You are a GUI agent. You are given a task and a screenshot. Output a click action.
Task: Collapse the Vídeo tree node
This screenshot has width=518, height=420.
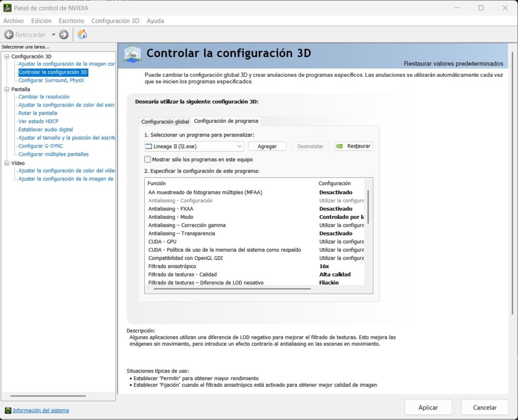[7, 163]
